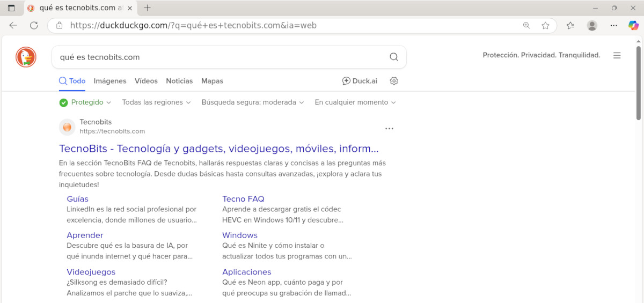The image size is (644, 303).
Task: Click inside the DuckDuckGo search field
Action: tap(215, 57)
